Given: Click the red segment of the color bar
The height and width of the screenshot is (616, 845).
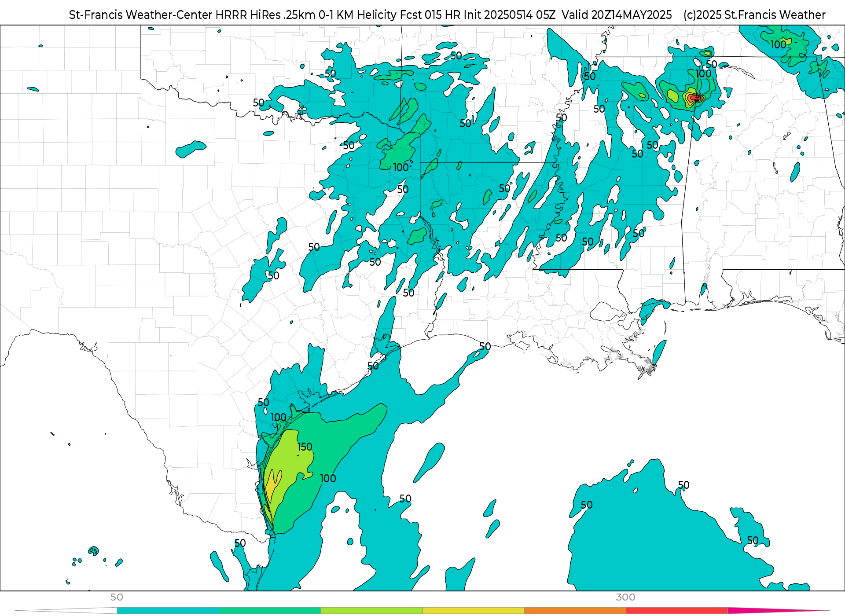Looking at the screenshot, I should (x=677, y=610).
